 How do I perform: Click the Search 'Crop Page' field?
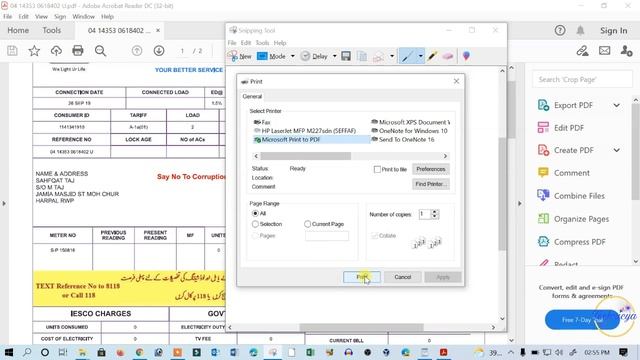582,80
